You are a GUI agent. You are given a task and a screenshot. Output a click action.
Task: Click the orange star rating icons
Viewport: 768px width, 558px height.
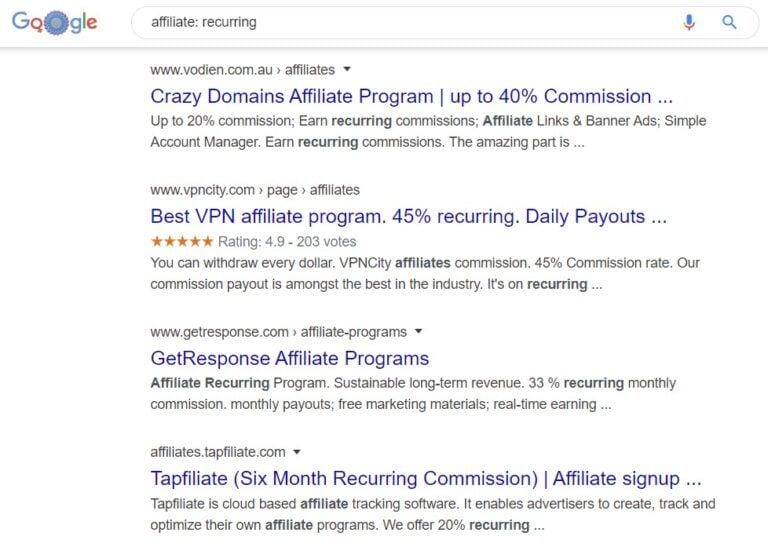point(181,241)
